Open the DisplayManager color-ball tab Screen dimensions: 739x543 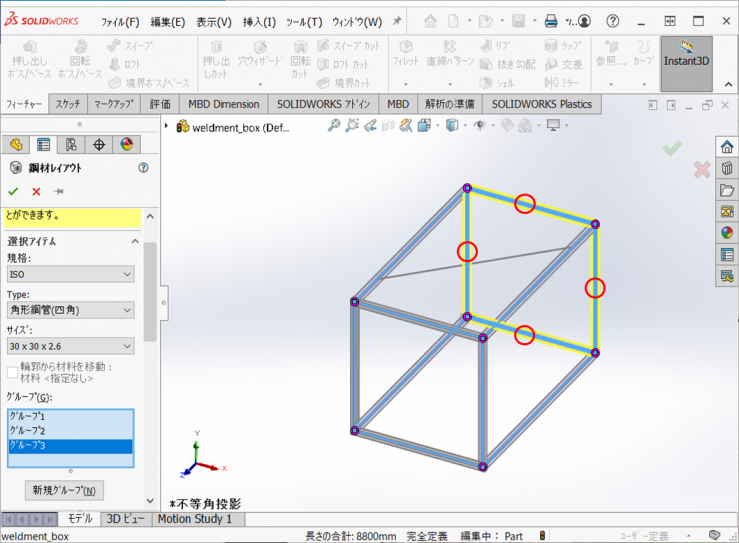126,145
